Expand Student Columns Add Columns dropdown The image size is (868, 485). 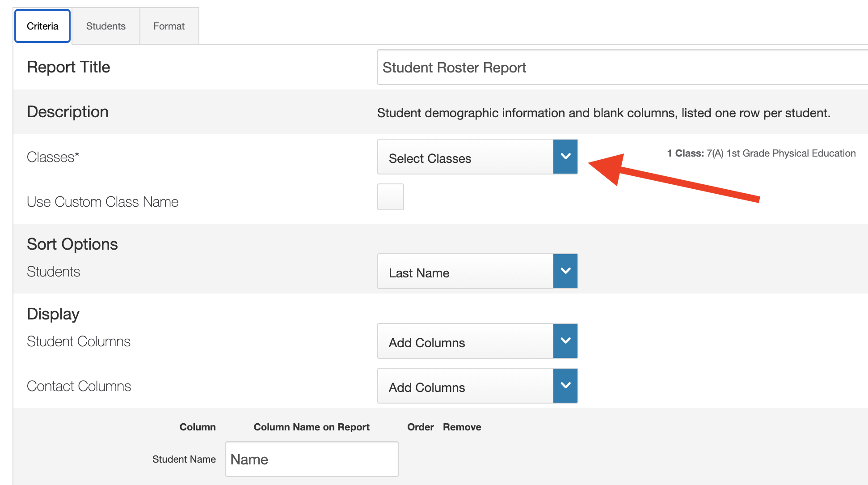tap(465, 341)
